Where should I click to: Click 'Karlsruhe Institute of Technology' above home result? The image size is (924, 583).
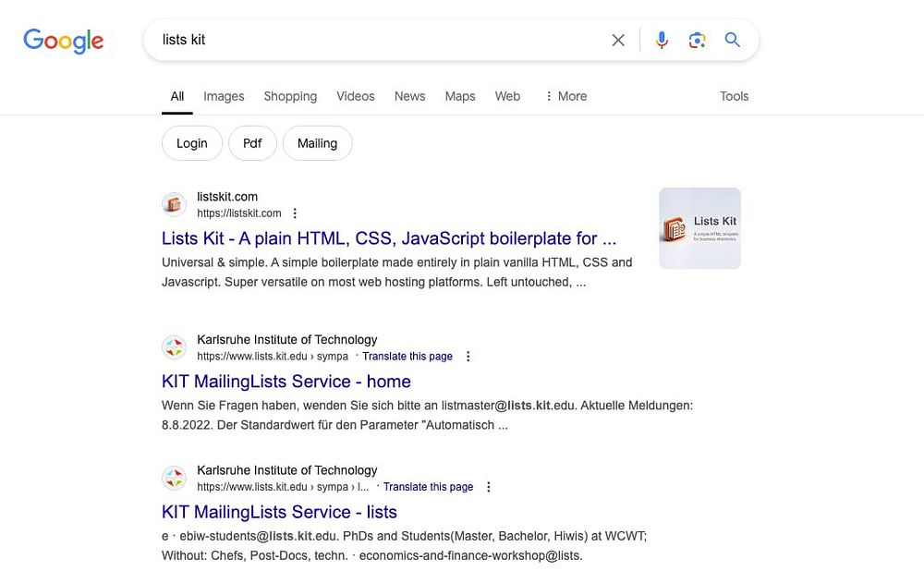click(287, 339)
